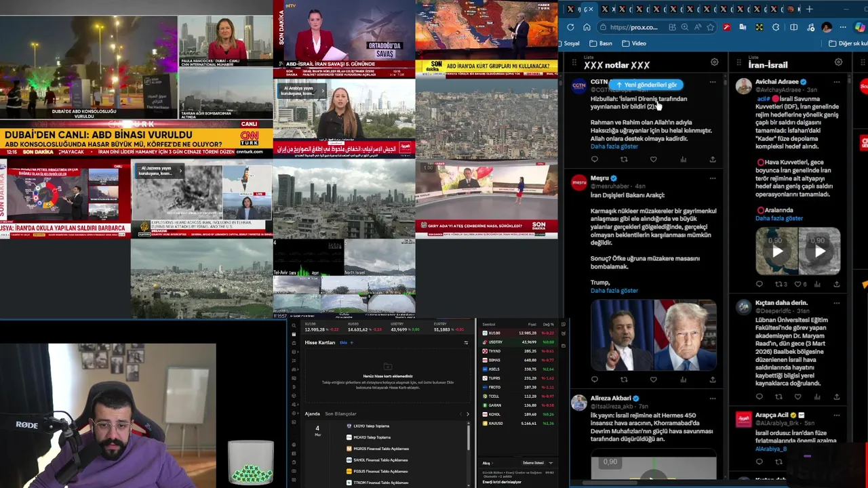
Task: Click Daha fazla göster in Avichai Adraee post
Action: click(x=779, y=218)
